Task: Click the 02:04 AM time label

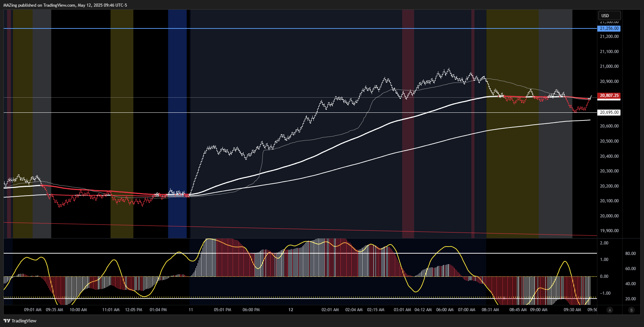Action: pos(354,310)
